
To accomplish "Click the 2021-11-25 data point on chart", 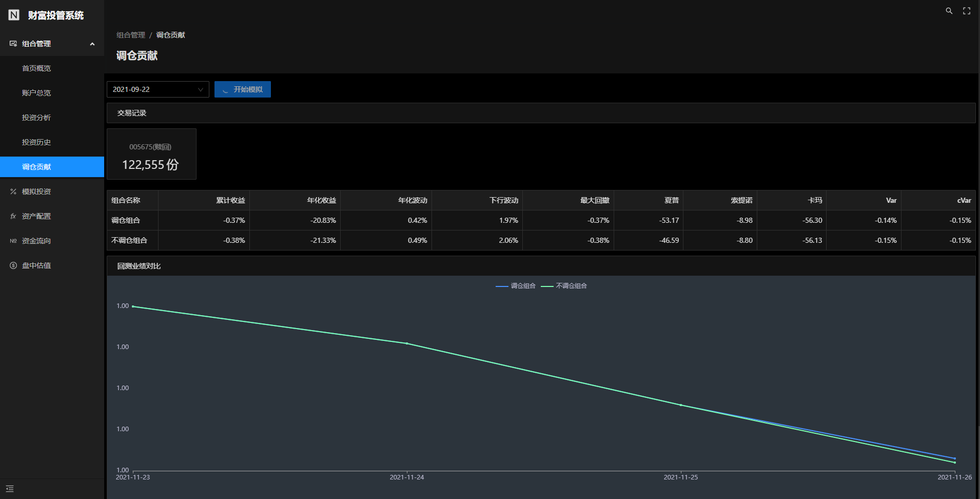I will click(x=681, y=405).
